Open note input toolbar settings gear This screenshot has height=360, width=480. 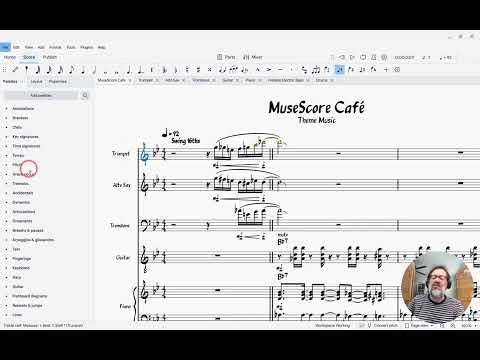pos(397,70)
